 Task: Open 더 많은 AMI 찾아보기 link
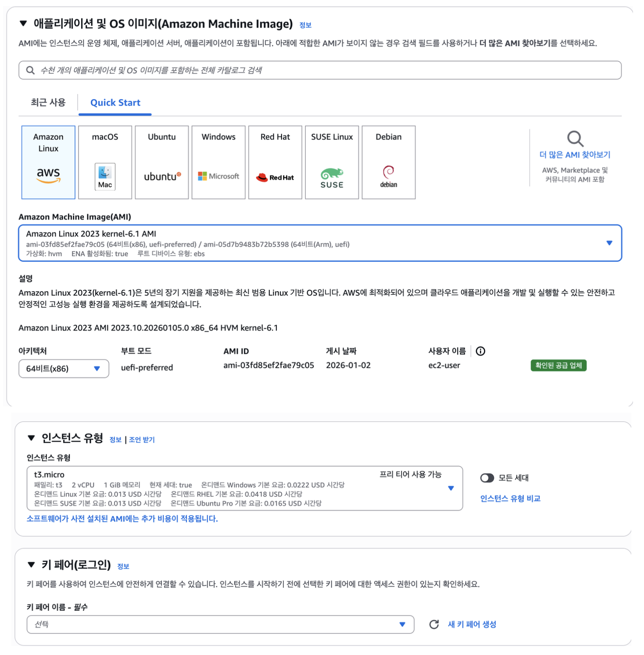(575, 155)
